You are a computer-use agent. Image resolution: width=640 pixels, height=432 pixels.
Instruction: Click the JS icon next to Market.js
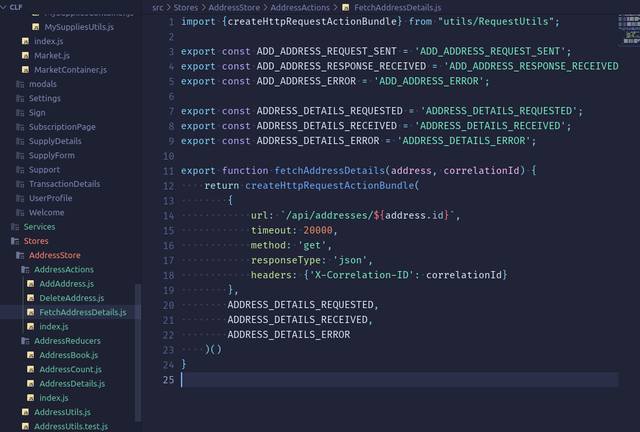pyautogui.click(x=25, y=56)
